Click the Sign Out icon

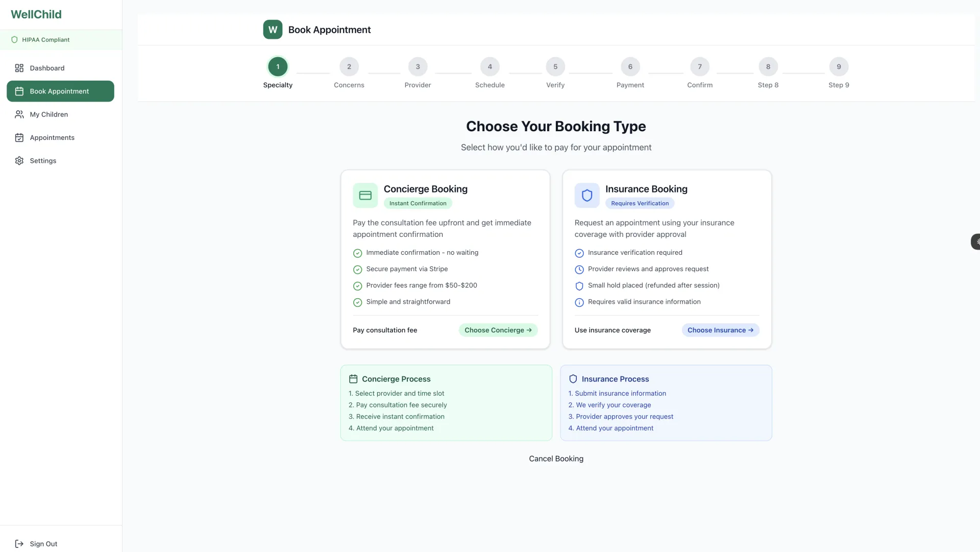(19, 544)
